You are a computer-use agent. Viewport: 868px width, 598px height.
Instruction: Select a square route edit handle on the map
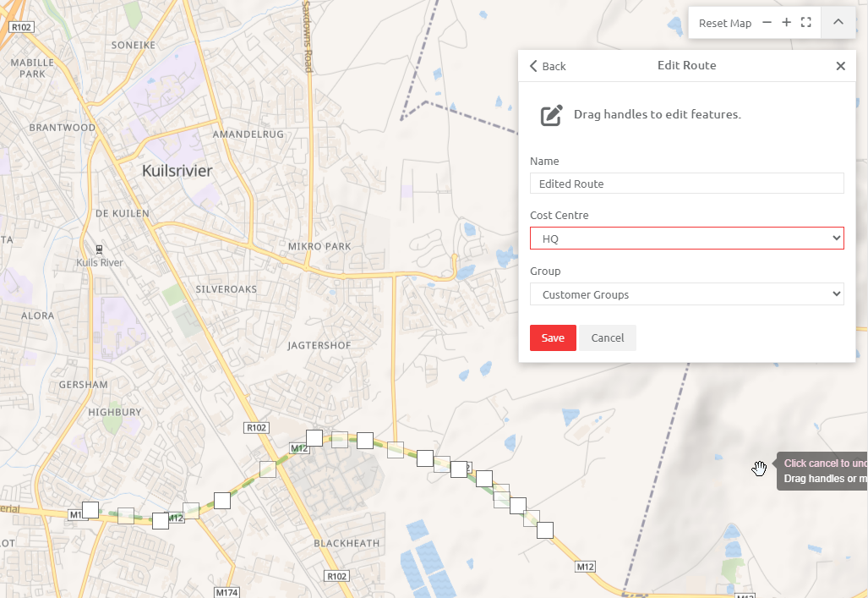point(314,437)
